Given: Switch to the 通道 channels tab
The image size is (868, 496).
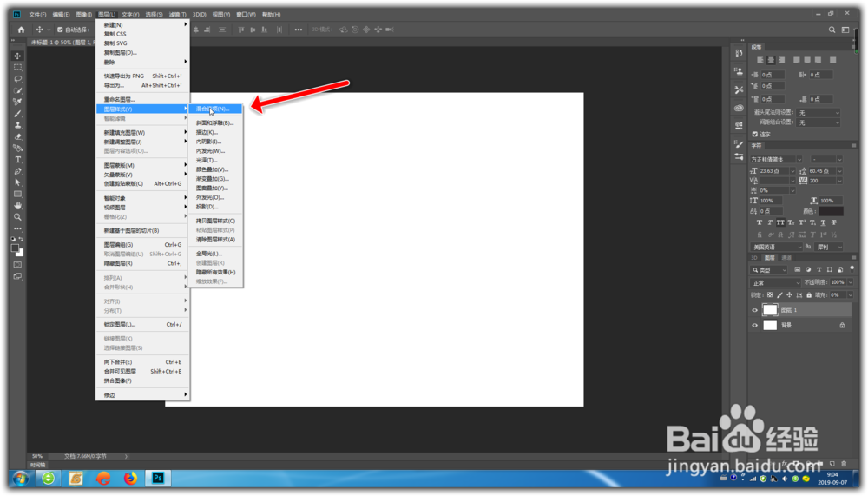Looking at the screenshot, I should tap(786, 258).
